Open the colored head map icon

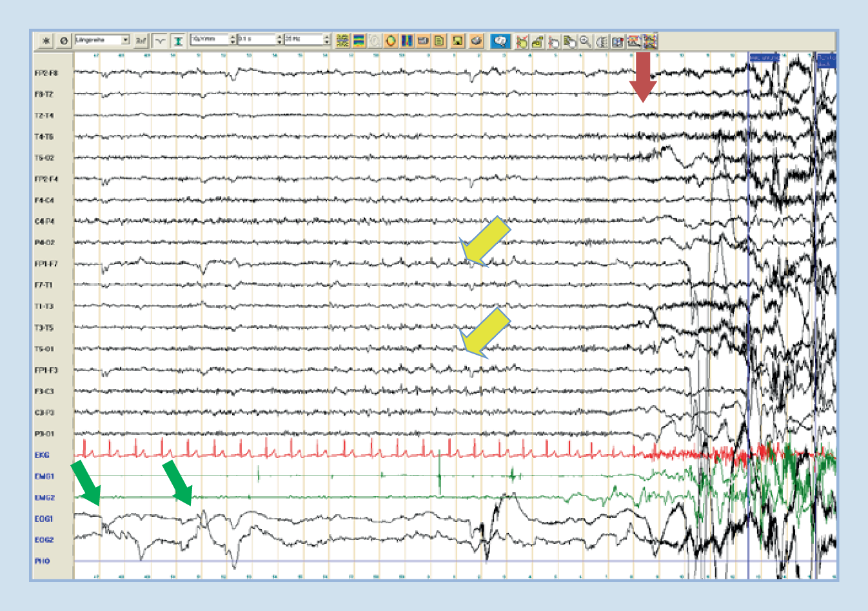[x=391, y=41]
